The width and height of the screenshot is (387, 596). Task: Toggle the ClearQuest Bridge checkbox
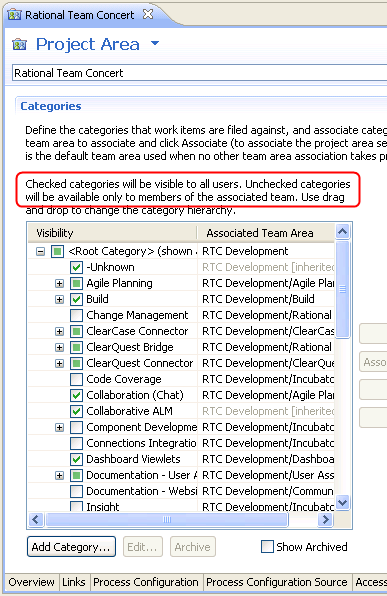point(76,347)
